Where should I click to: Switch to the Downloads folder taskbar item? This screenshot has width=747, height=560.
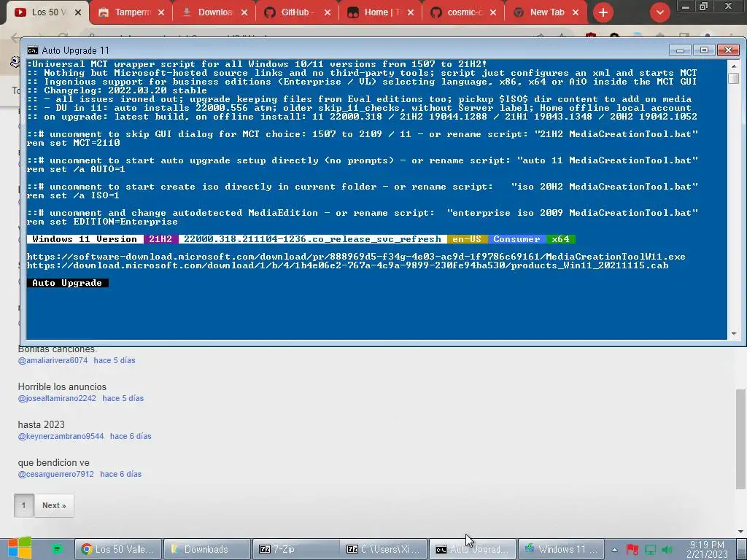(x=207, y=549)
